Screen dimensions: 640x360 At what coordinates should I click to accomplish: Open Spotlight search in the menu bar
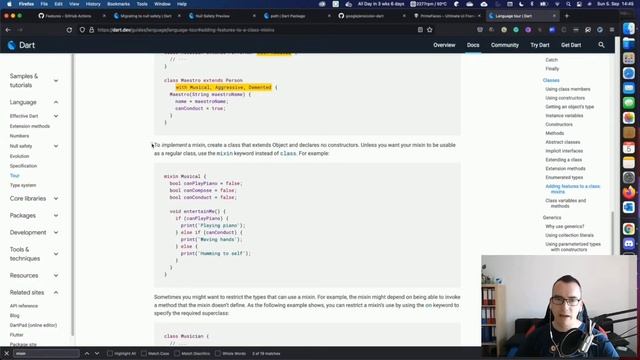coord(568,4)
